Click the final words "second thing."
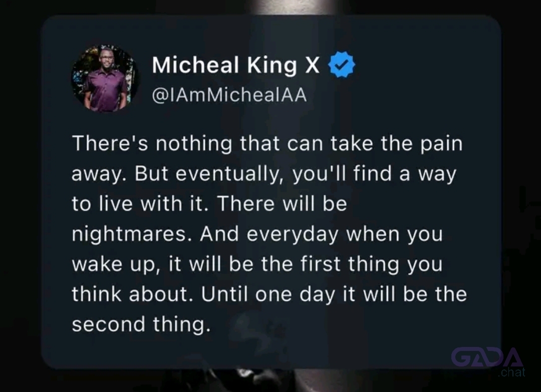Screen dimensions: 541x392 point(141,325)
